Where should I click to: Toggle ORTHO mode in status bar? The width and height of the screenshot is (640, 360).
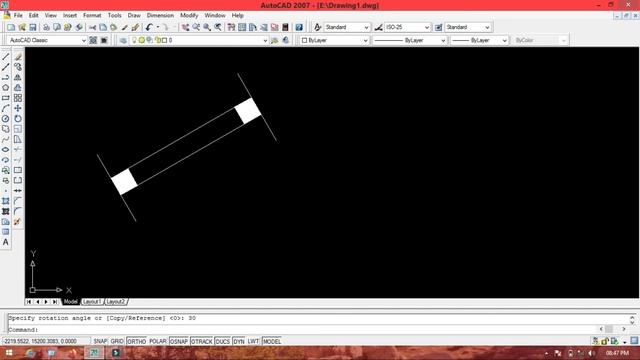click(136, 341)
